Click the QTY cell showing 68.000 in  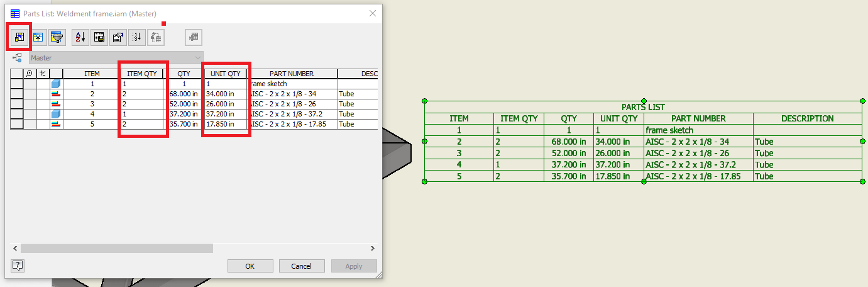184,94
